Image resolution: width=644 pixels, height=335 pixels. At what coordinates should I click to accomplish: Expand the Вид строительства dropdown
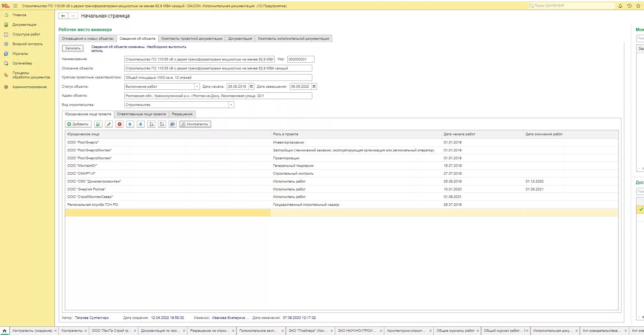click(x=231, y=105)
